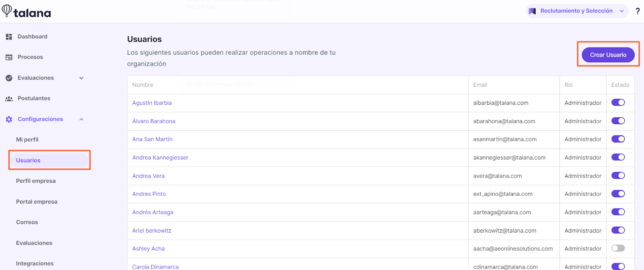Click the email ext_apino@talana.com
This screenshot has height=270, width=644.
[x=503, y=194]
